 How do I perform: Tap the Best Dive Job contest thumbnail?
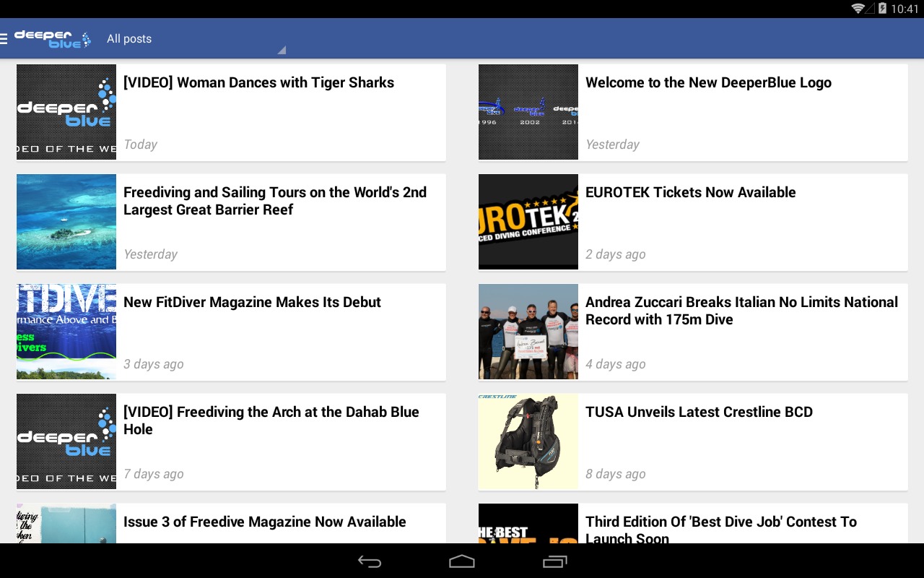(x=528, y=523)
